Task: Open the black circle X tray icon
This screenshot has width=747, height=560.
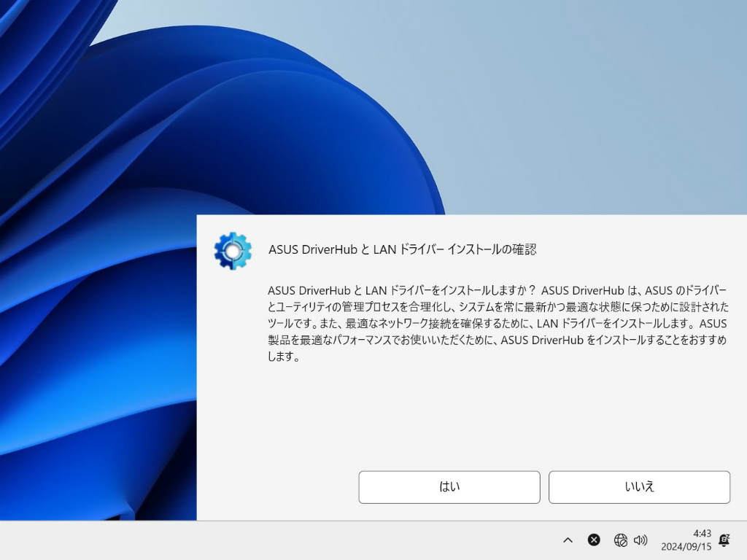Action: click(x=594, y=540)
